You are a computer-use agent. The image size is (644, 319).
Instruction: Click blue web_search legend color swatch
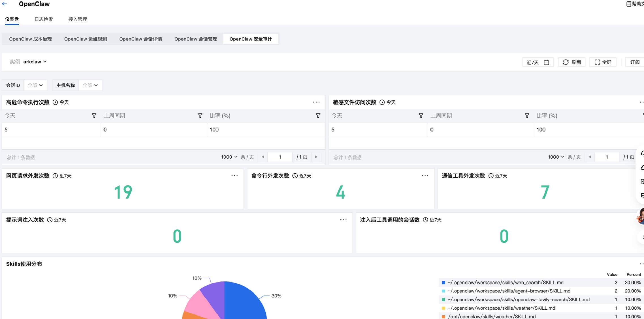(x=443, y=283)
